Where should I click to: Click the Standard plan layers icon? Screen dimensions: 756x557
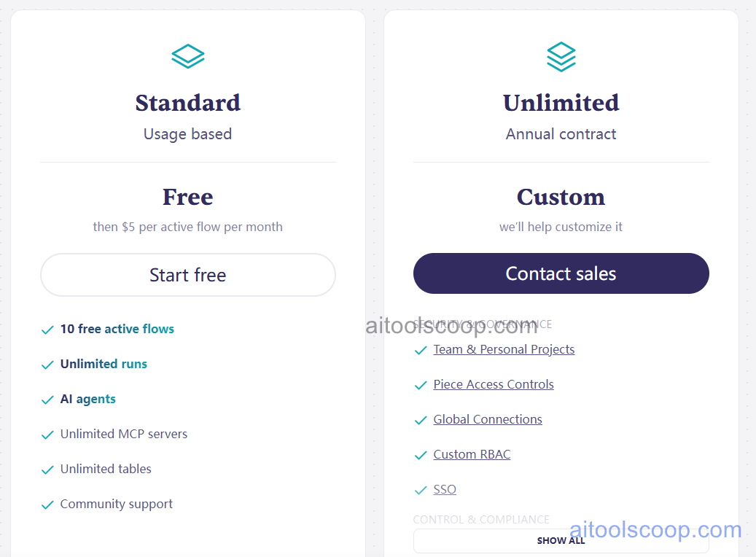coord(187,56)
